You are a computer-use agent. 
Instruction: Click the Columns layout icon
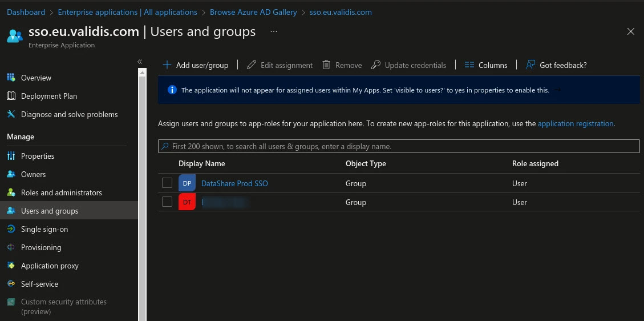(469, 65)
